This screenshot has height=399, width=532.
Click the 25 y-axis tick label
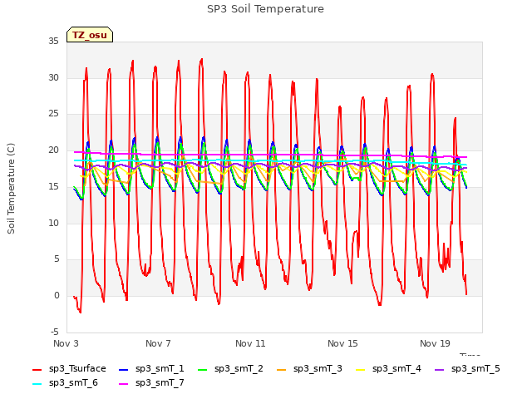pyautogui.click(x=53, y=114)
